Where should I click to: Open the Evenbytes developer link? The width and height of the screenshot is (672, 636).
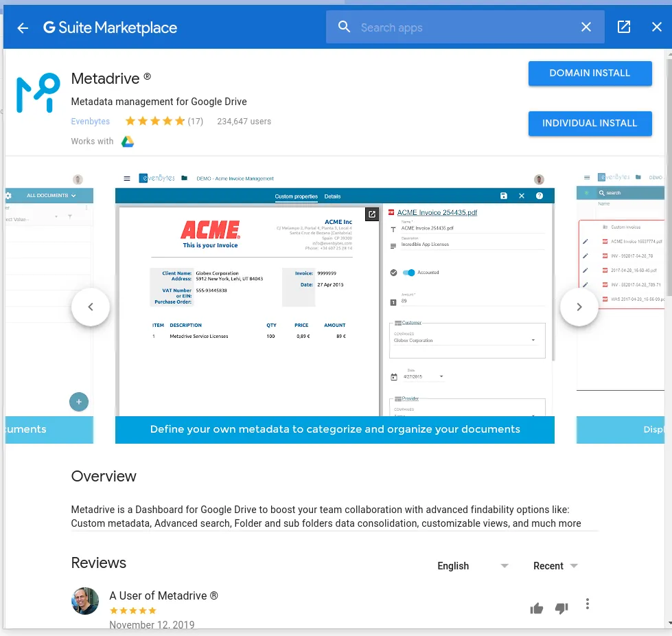(x=91, y=122)
